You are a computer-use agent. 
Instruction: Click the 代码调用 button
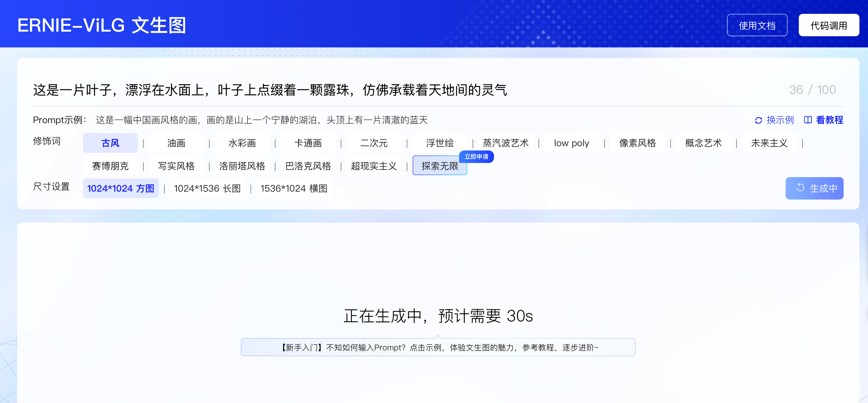(828, 25)
